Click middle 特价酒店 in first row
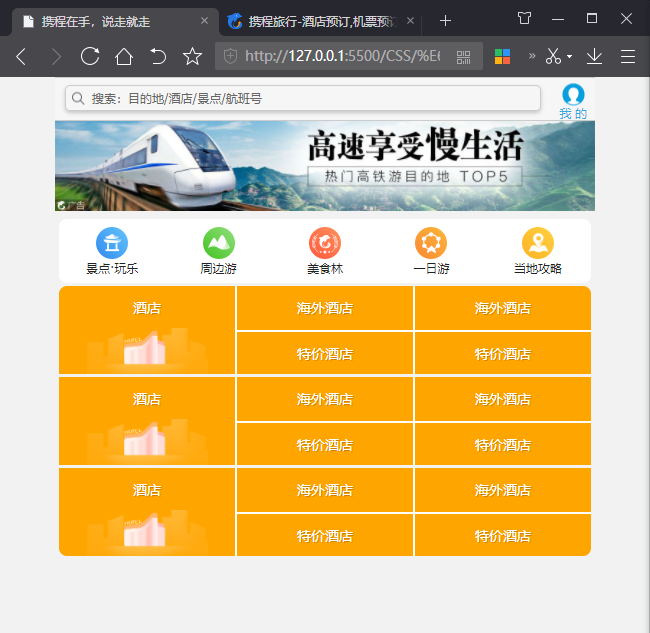Viewport: 650px width, 633px height. pos(325,353)
